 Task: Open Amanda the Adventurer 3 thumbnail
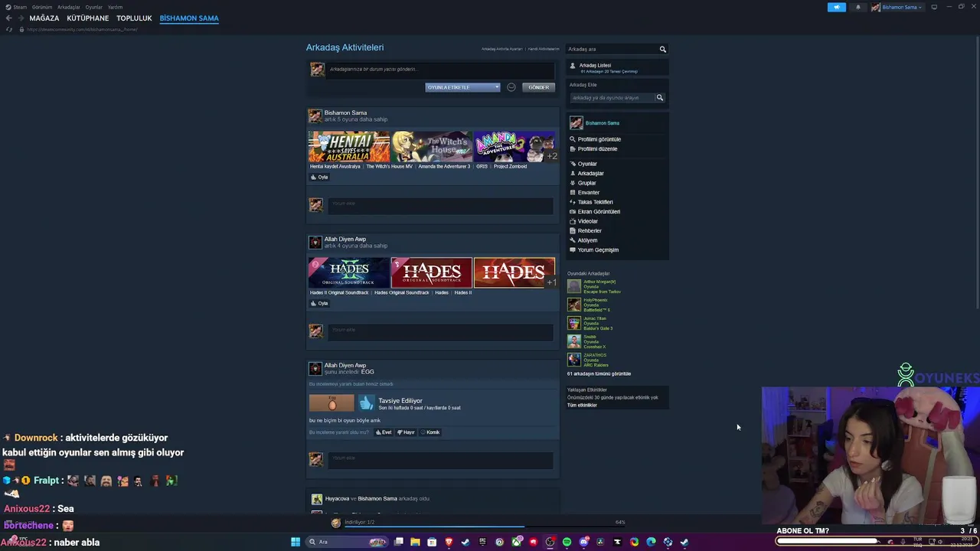coord(514,146)
